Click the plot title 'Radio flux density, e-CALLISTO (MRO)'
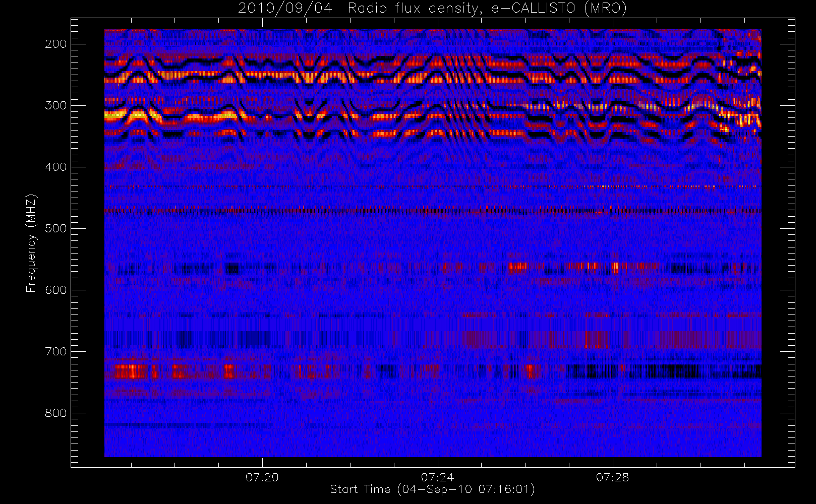This screenshot has width=816, height=504. coord(487,8)
